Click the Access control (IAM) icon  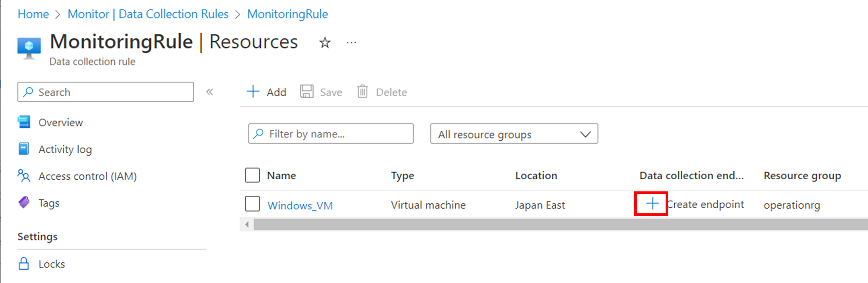coord(24,176)
